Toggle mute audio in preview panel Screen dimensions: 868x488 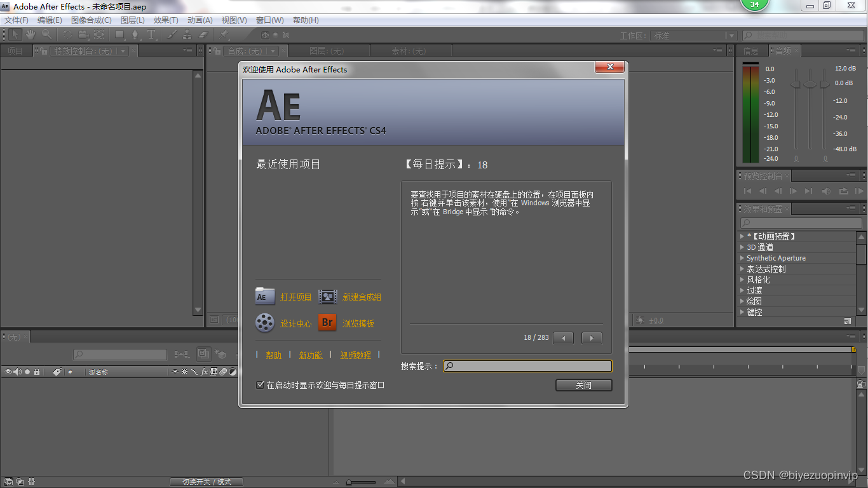(x=826, y=191)
